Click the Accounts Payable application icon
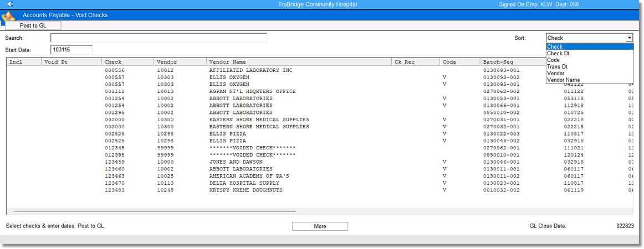Screen dimensions: 644x249 (x=9, y=17)
